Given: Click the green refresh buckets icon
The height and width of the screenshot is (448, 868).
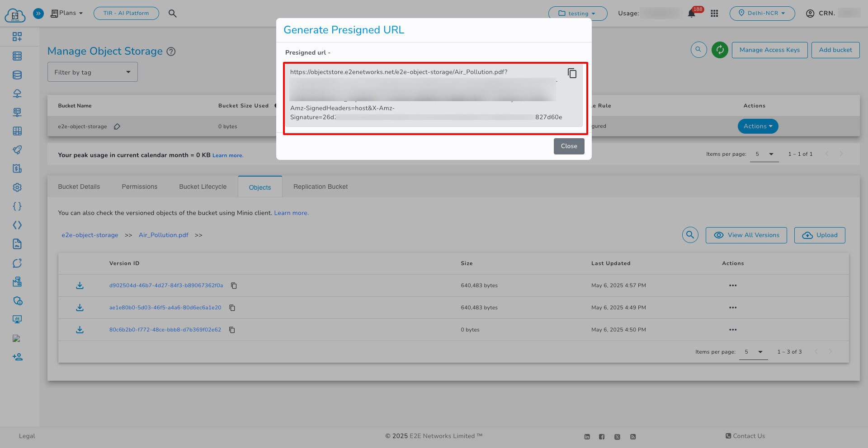Looking at the screenshot, I should coord(720,50).
